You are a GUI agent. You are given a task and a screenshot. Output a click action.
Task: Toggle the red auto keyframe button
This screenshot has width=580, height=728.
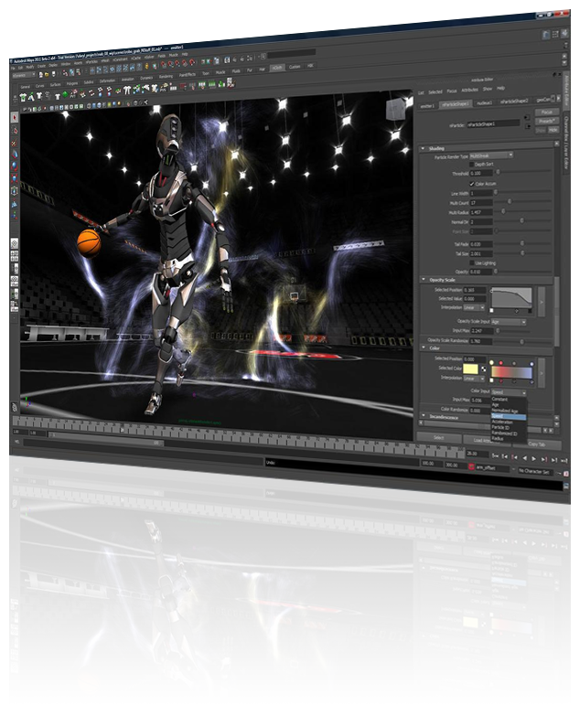click(x=470, y=466)
